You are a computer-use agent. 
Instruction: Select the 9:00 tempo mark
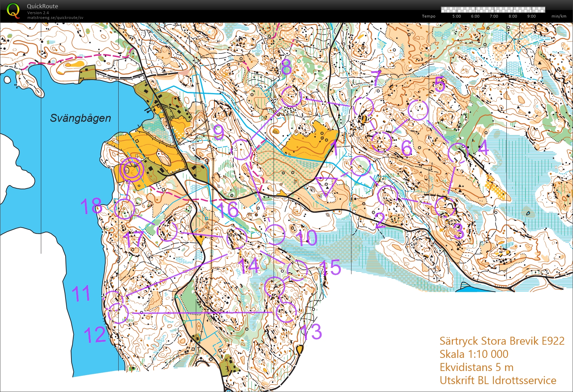[x=531, y=16]
